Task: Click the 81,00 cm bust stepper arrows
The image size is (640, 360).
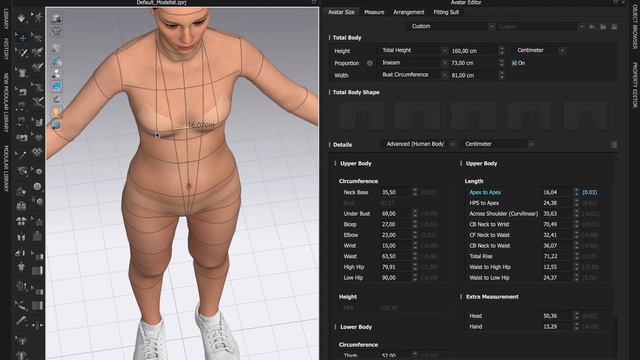Action: coord(501,76)
